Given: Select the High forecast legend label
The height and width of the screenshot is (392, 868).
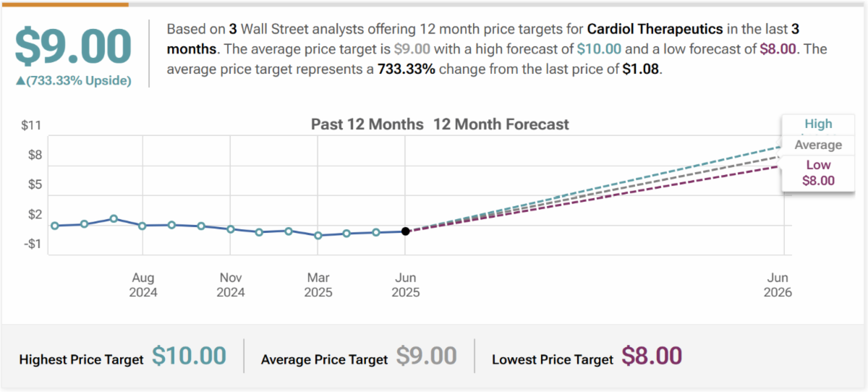Looking at the screenshot, I should (x=818, y=124).
